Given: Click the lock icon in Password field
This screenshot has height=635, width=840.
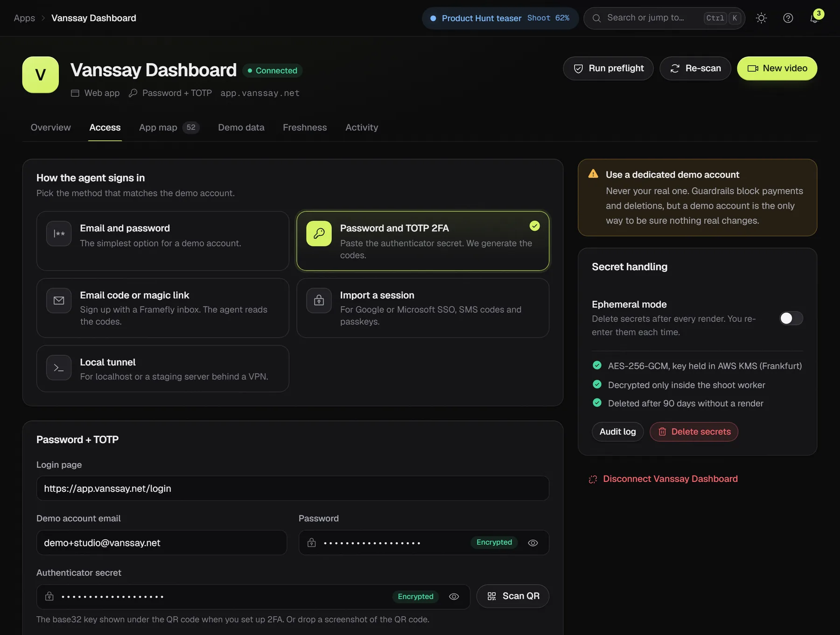Looking at the screenshot, I should 312,543.
